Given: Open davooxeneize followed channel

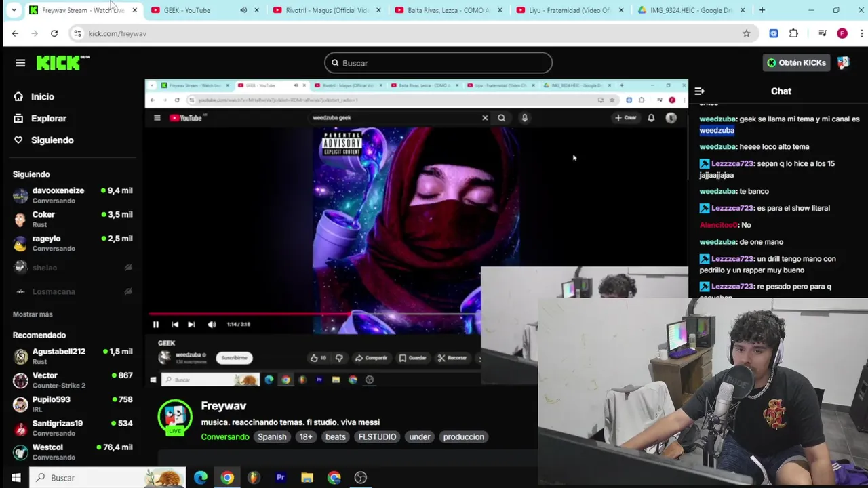Looking at the screenshot, I should coord(73,195).
